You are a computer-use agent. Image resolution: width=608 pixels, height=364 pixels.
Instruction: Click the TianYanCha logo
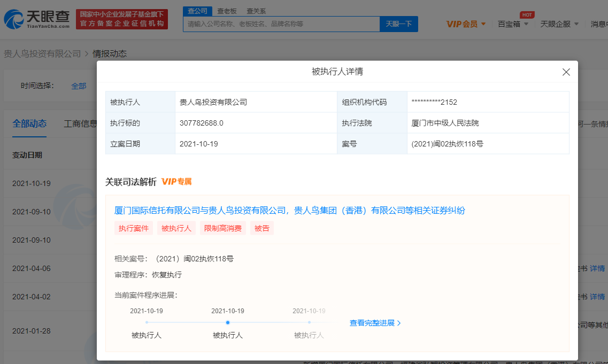(x=37, y=19)
